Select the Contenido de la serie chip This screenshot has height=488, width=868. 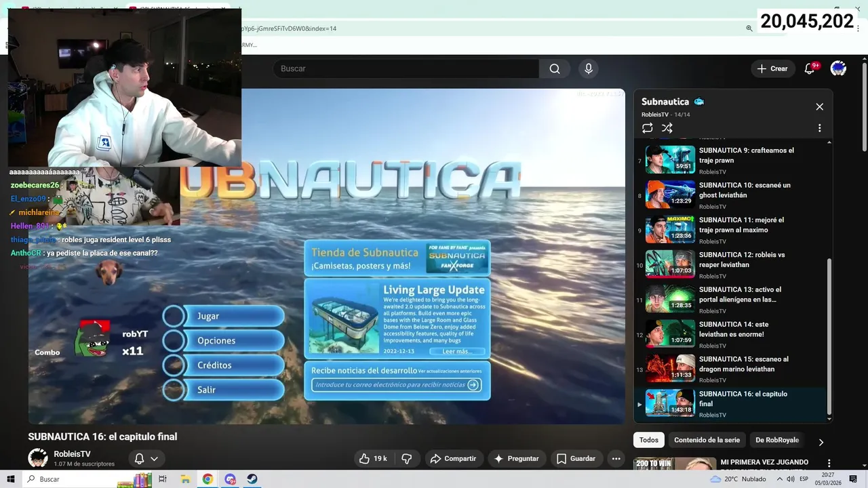pyautogui.click(x=707, y=440)
